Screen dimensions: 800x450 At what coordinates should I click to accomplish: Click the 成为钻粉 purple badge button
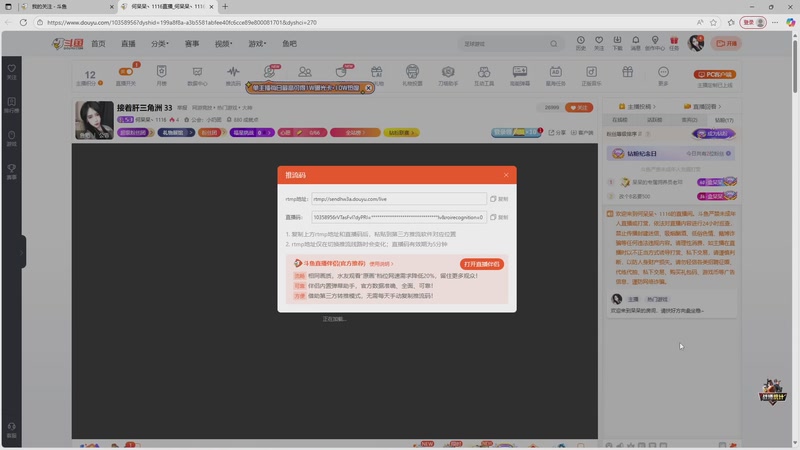[x=714, y=134]
